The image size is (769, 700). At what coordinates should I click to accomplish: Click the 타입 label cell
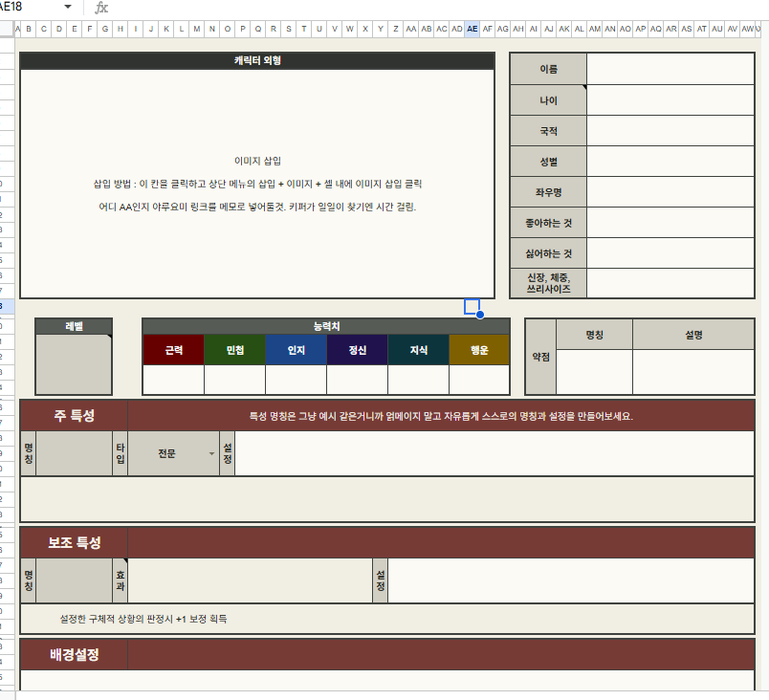click(x=121, y=453)
